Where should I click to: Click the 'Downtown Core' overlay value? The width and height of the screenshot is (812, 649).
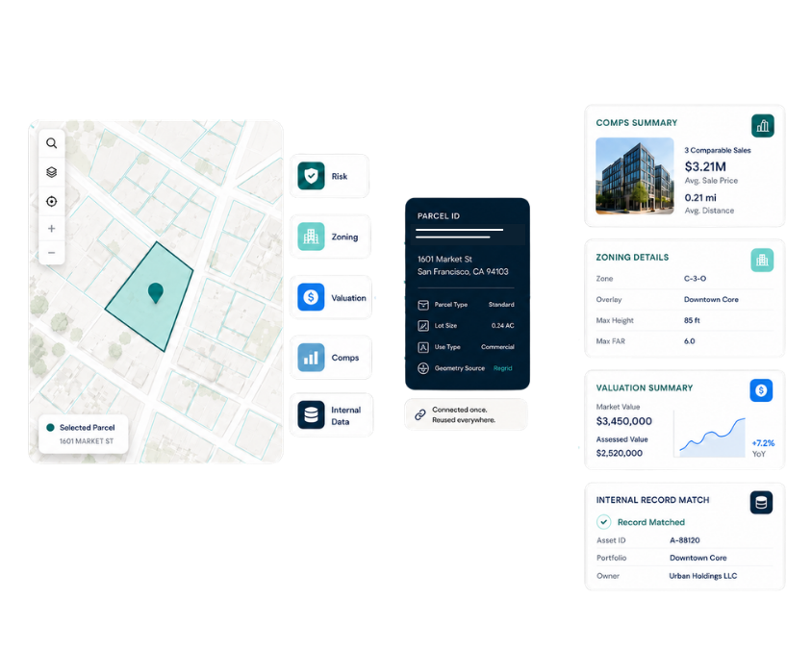[711, 300]
